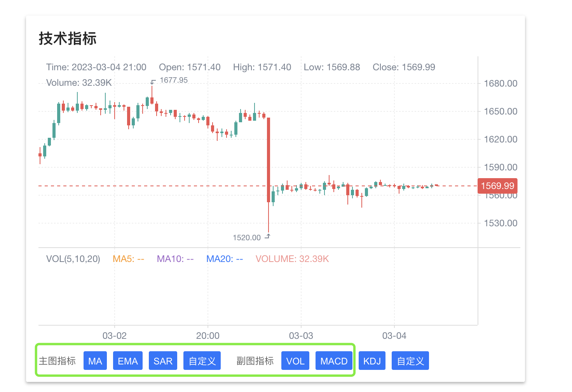Toggle the MA5 legend entry
The image size is (572, 392).
(x=128, y=259)
